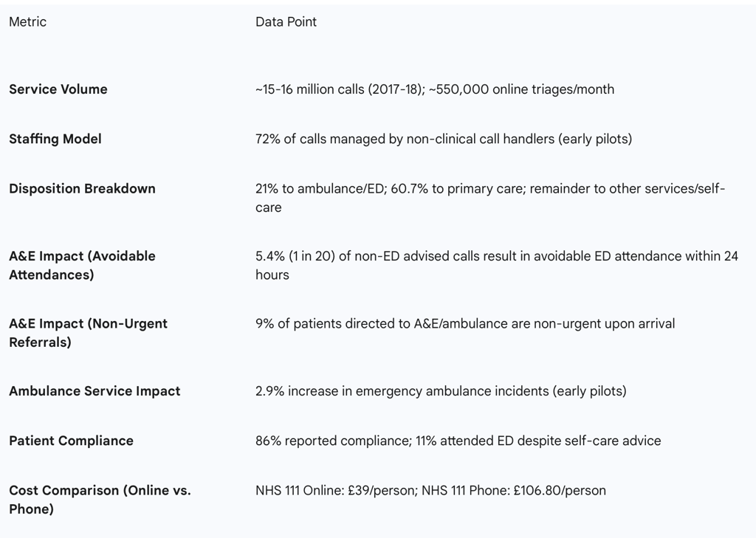The image size is (756, 538).
Task: Click the Data Point column header
Action: (x=286, y=22)
